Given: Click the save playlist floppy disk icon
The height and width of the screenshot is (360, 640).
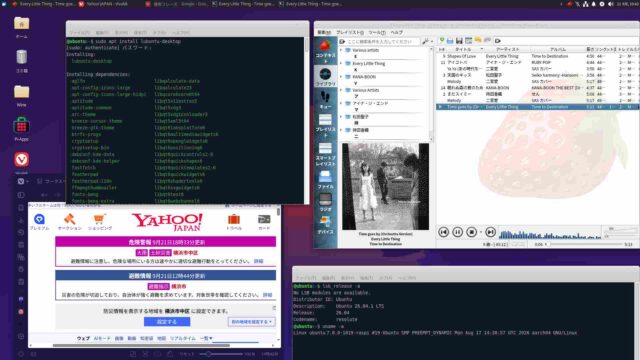Looking at the screenshot, I should point(459,40).
